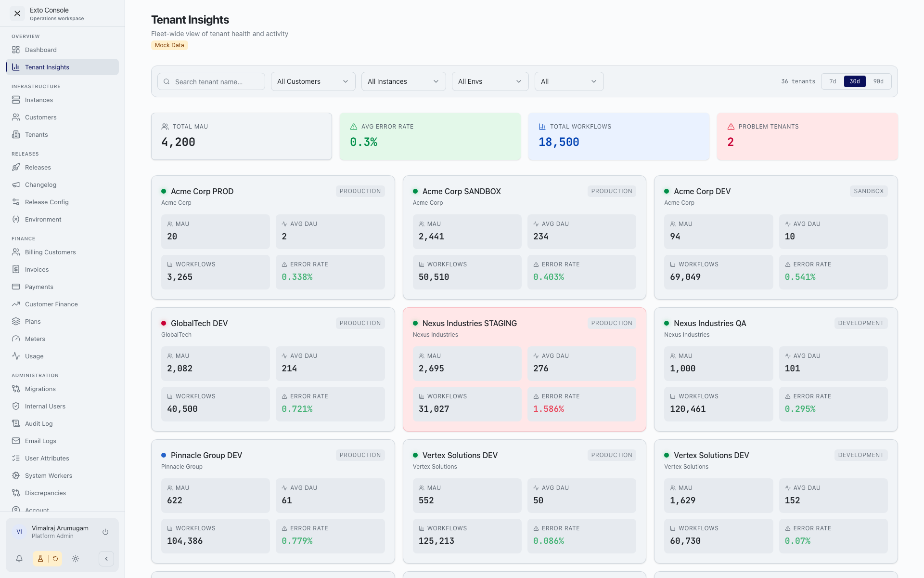Open notifications bell
924x578 pixels.
(x=19, y=559)
